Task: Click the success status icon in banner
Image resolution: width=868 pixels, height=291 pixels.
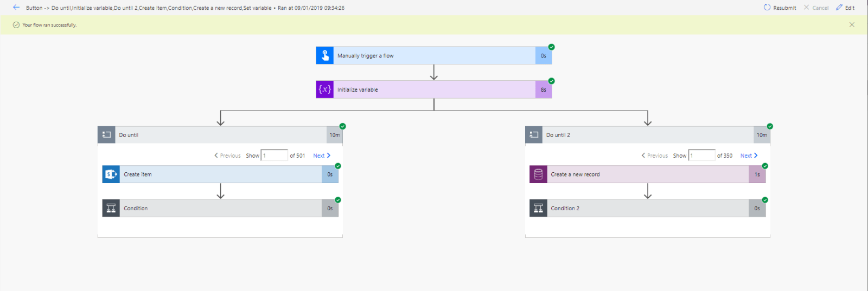Action: pyautogui.click(x=16, y=25)
